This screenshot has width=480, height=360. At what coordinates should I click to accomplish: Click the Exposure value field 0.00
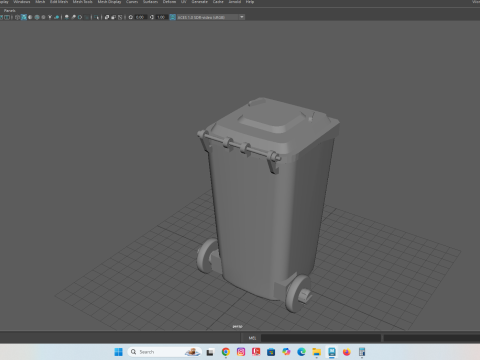(x=140, y=17)
